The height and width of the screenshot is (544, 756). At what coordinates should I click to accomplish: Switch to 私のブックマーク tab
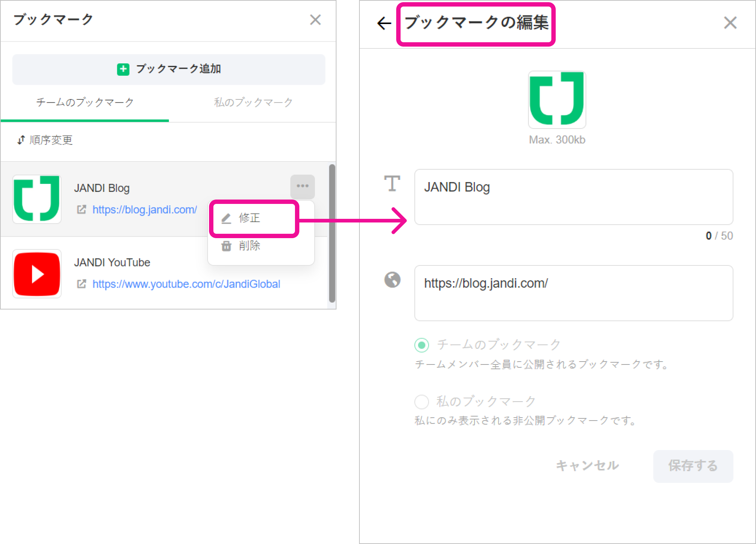point(253,102)
